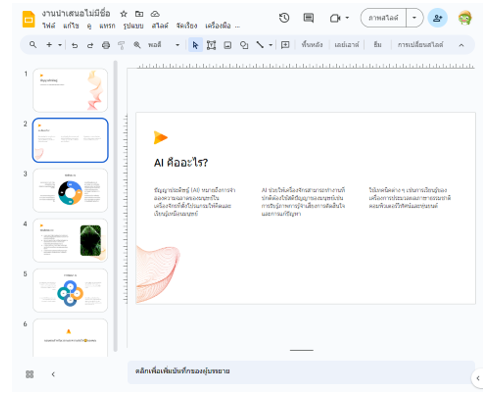Screen dimensions: 491x398
Task: Open the slideshow options dropdown arrow
Action: 414,18
